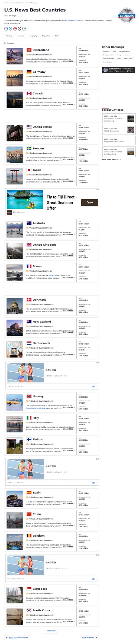139x644 pixels.
Task: Open the Quality of Life ranking tag
Action: coord(128,58)
